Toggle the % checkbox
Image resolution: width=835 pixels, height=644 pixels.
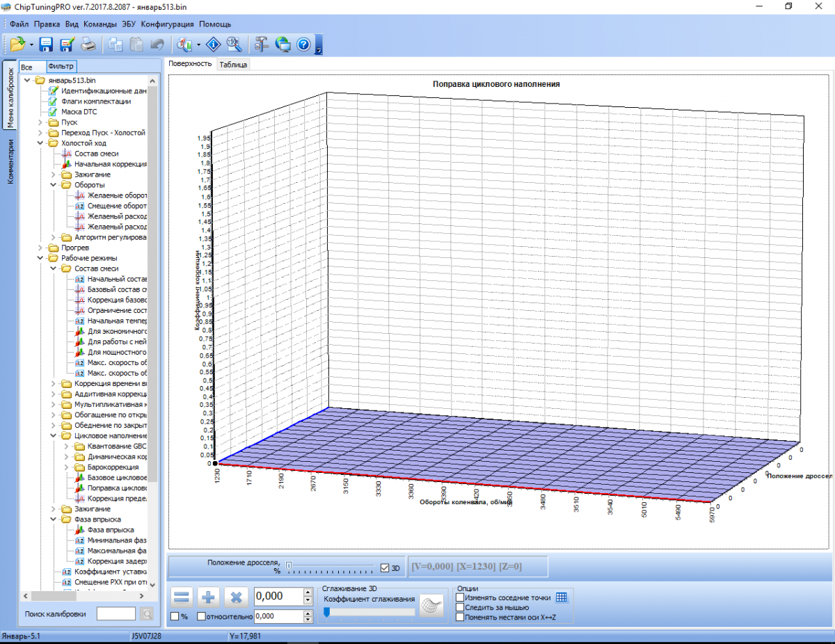175,616
